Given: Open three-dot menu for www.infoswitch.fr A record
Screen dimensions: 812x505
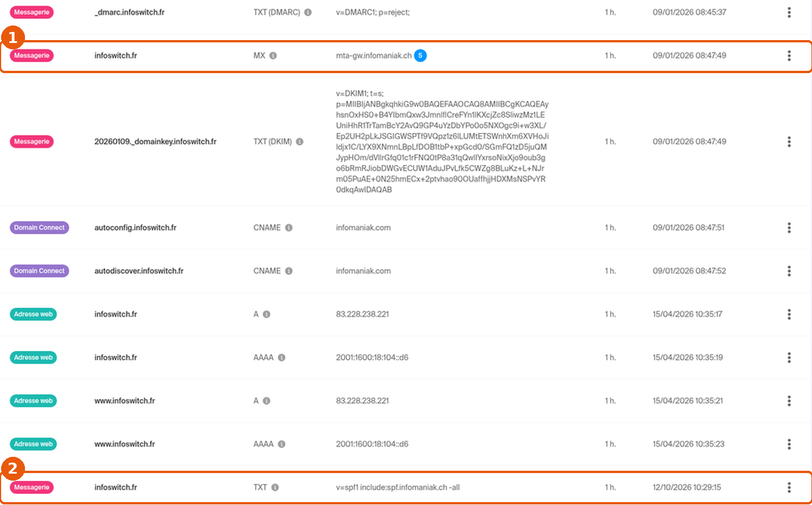Looking at the screenshot, I should [789, 401].
